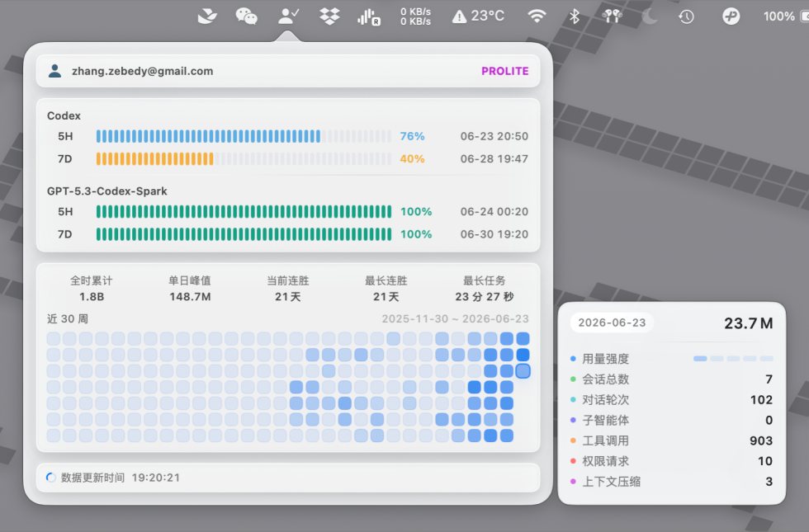Click the user-checkmark usage monitor menu bar icon
Screen dimensions: 809x532
click(x=288, y=16)
